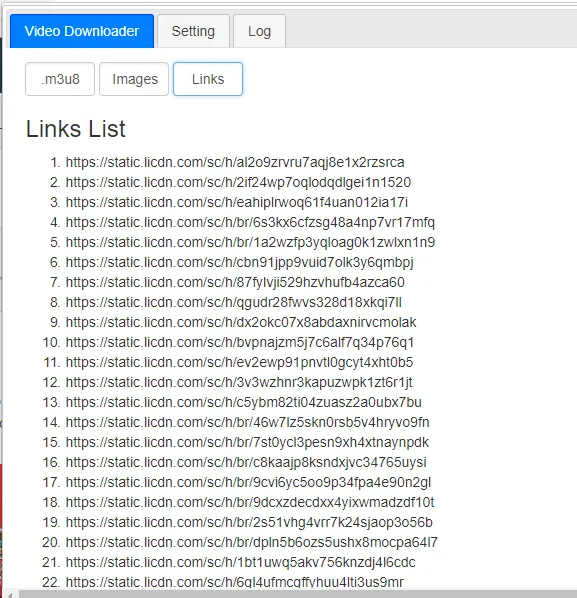This screenshot has height=598, width=577.
Task: Click the link ending in 6gl4ufmcqffyhuu4lti3us9mr
Action: pyautogui.click(x=235, y=582)
